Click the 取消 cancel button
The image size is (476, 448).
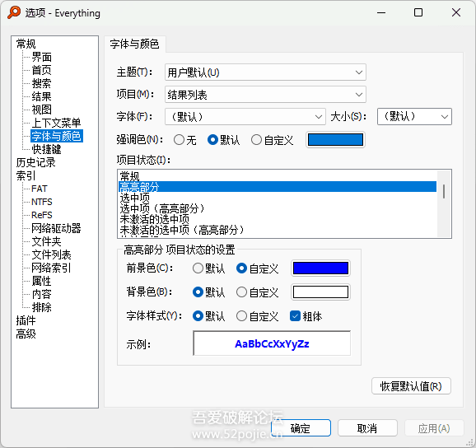367,428
